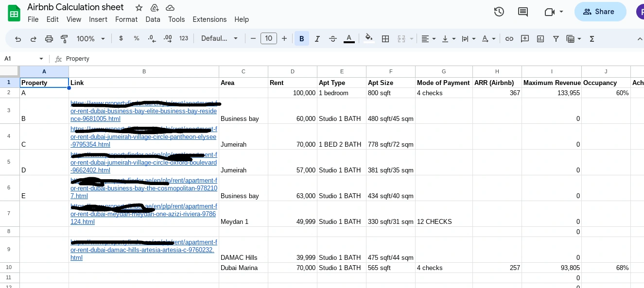Open the Edit menu
This screenshot has width=644, height=288.
pyautogui.click(x=52, y=19)
